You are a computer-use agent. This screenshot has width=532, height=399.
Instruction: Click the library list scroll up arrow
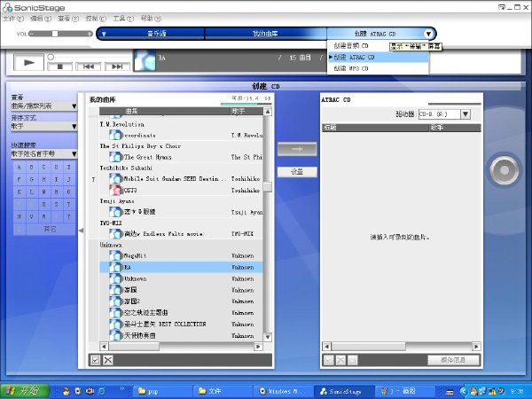268,112
